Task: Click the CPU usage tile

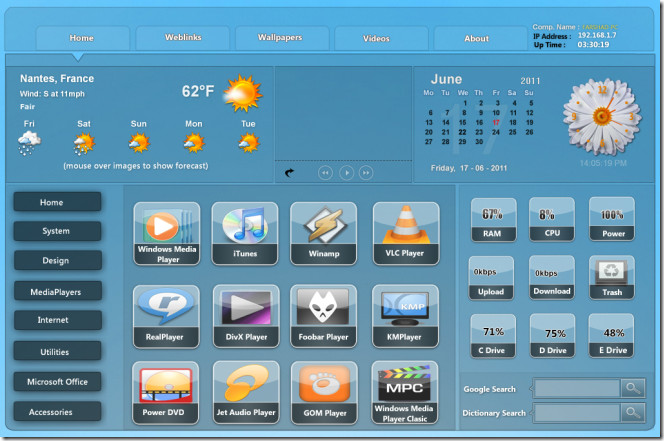Action: click(552, 219)
